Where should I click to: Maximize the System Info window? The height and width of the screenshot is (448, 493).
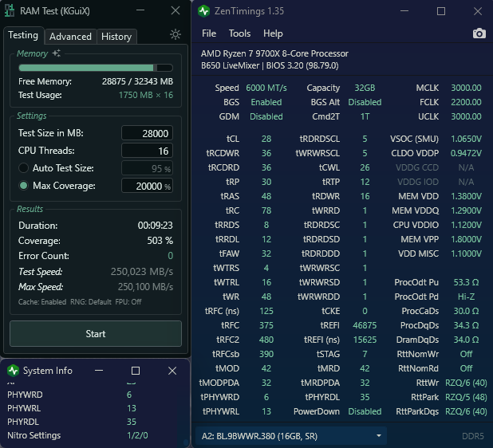coord(136,371)
